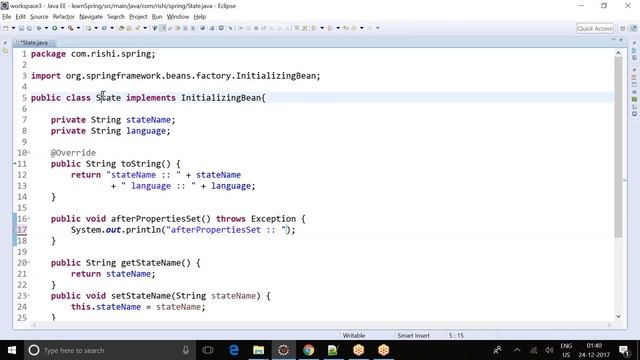Viewport: 640px width, 360px height.
Task: Click the Eclipse icon in the taskbar
Action: [283, 350]
